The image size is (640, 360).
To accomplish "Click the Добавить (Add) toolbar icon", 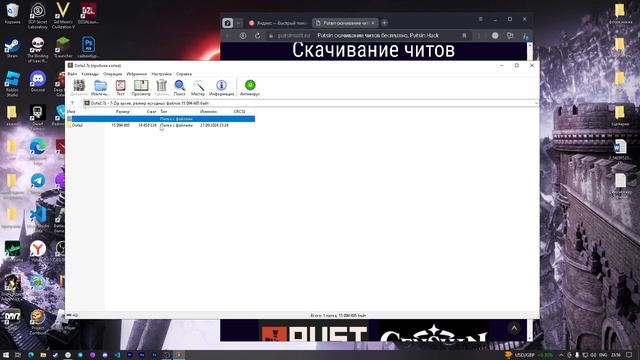I will click(x=79, y=87).
